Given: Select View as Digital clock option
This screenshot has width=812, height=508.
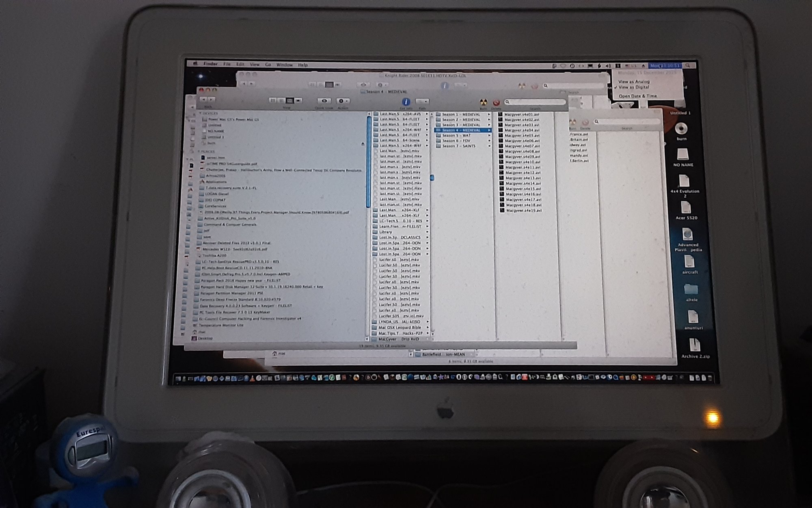Looking at the screenshot, I should tap(634, 87).
